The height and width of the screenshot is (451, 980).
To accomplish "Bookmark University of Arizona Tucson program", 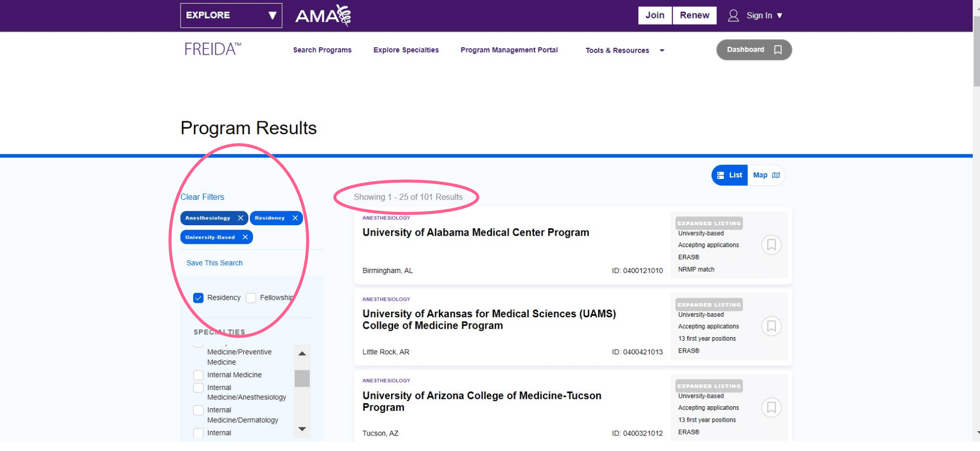I will 772,407.
